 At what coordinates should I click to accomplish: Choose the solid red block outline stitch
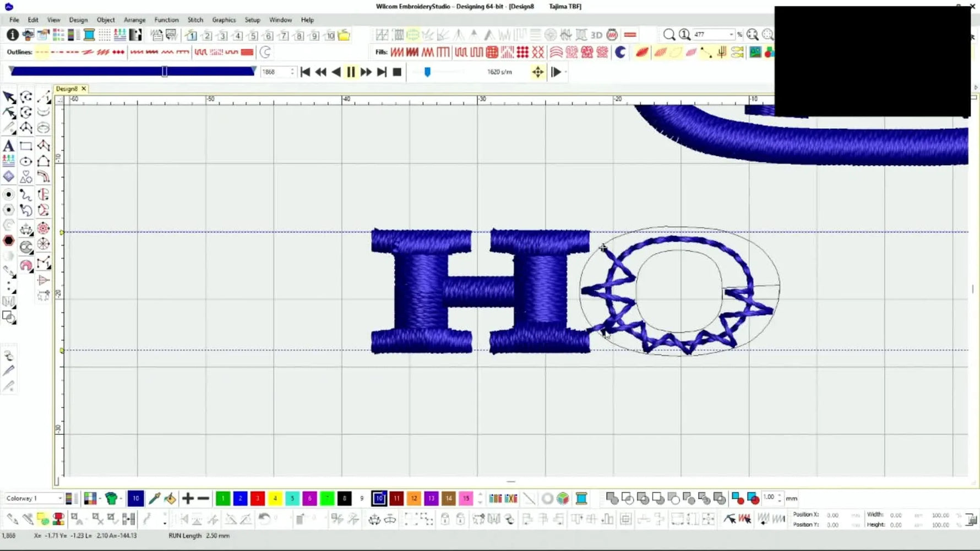(x=247, y=52)
